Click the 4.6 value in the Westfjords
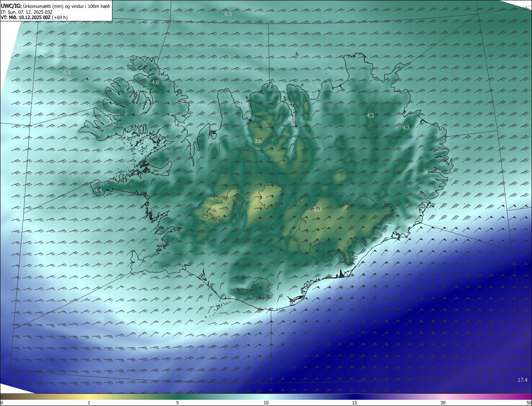 coord(155,83)
